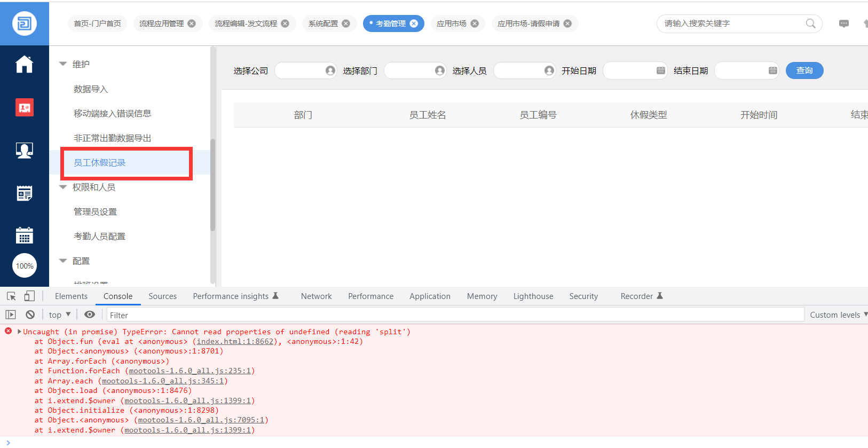Image resolution: width=868 pixels, height=448 pixels.
Task: Expand the Uncaught TypeError message arrow
Action: click(x=20, y=332)
